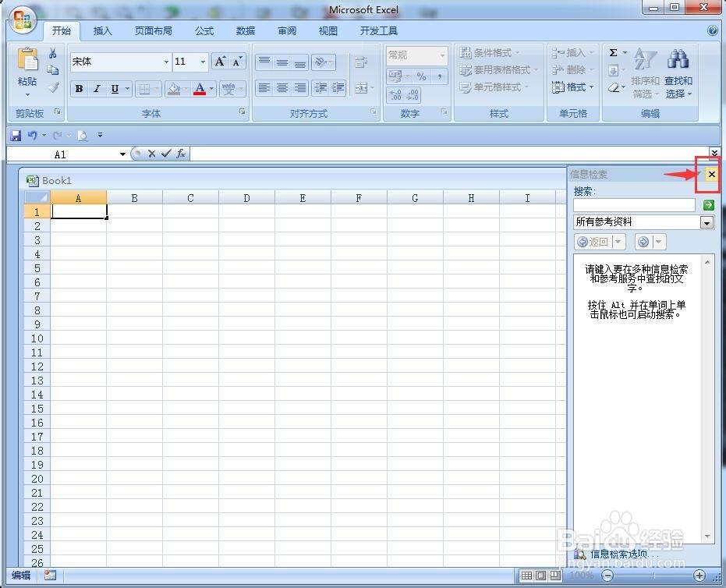The height and width of the screenshot is (588, 726).
Task: Toggle Underline formatting
Action: pos(115,88)
